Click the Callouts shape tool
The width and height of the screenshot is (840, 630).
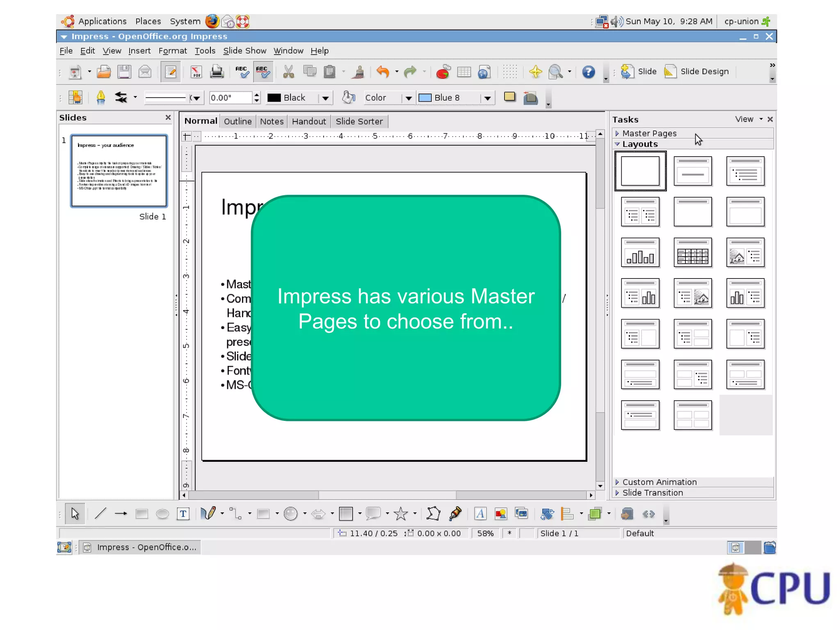point(373,514)
